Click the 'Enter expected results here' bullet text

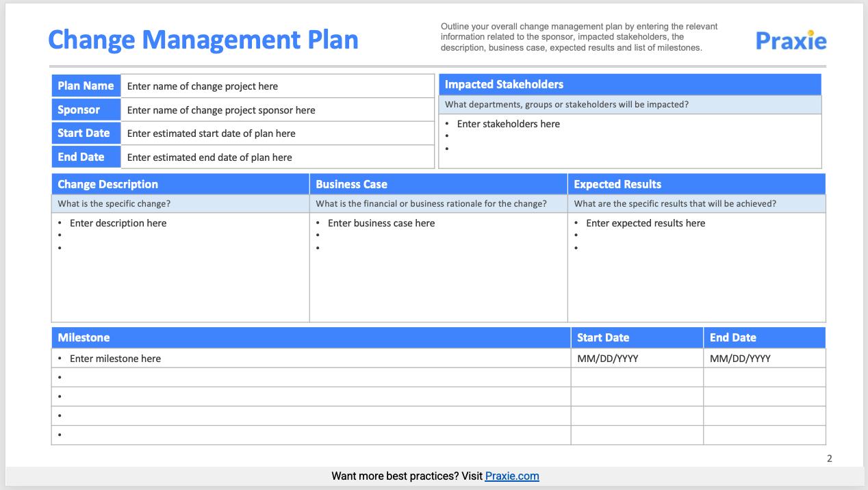646,223
